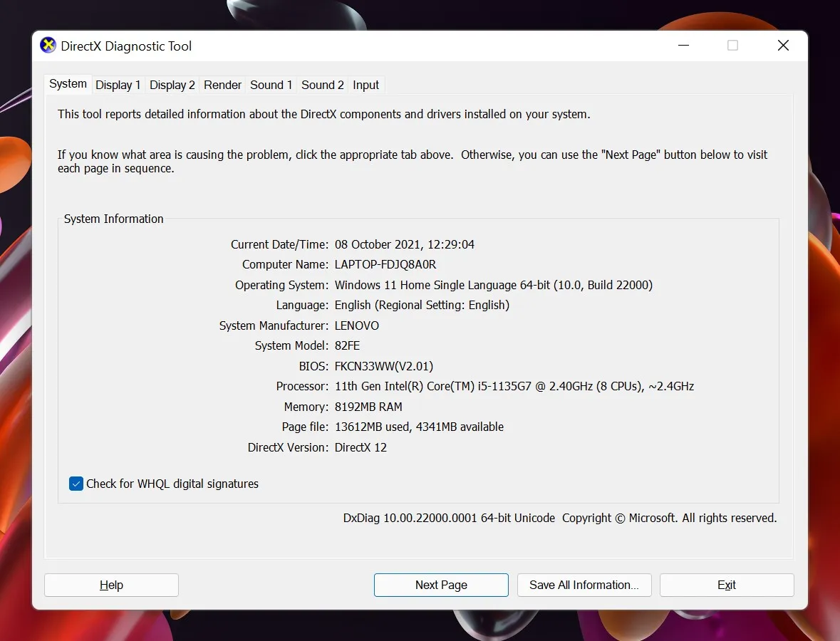This screenshot has width=840, height=641.
Task: Click Save All Information button
Action: pos(584,585)
